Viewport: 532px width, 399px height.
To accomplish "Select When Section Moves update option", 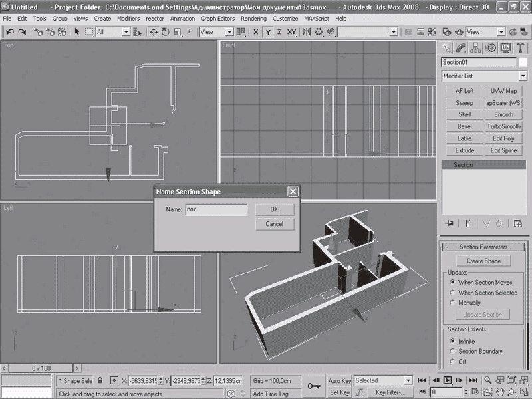I will pos(452,283).
